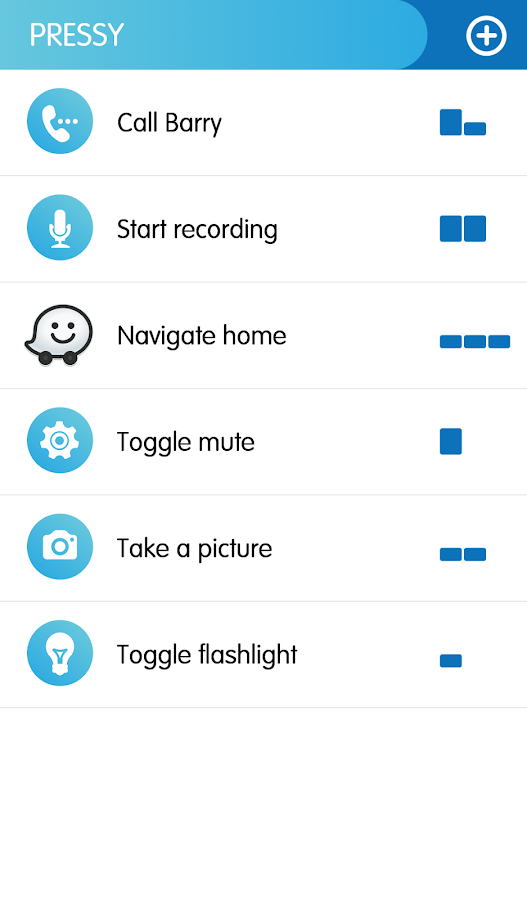Open the Toggle flashlight action
The width and height of the screenshot is (527, 900).
(264, 654)
